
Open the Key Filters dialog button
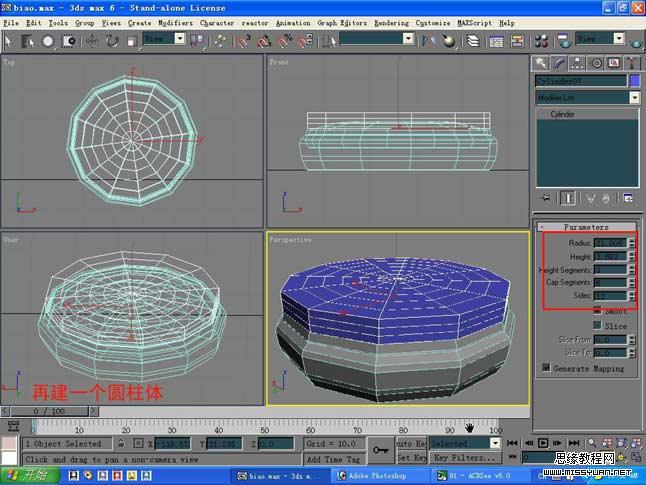465,457
